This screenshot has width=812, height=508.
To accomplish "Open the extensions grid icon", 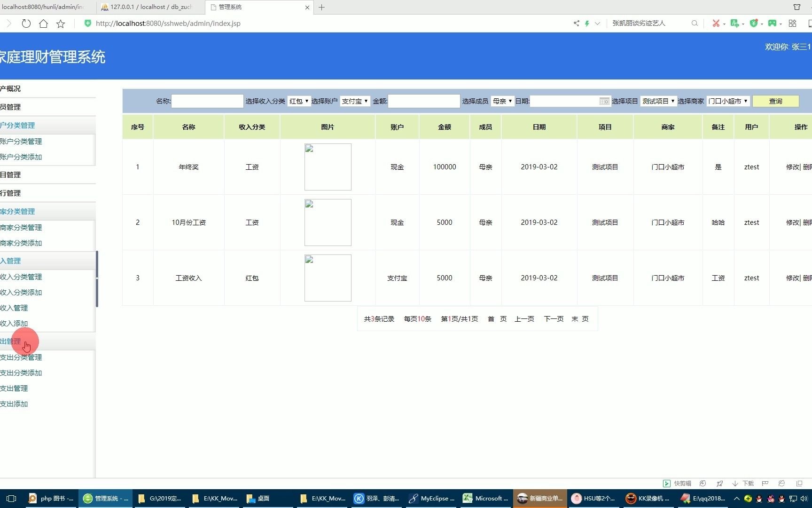I will pyautogui.click(x=793, y=23).
